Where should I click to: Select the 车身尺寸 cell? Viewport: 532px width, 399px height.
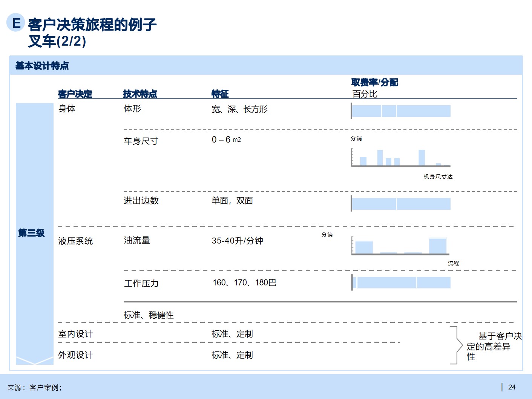pyautogui.click(x=141, y=141)
